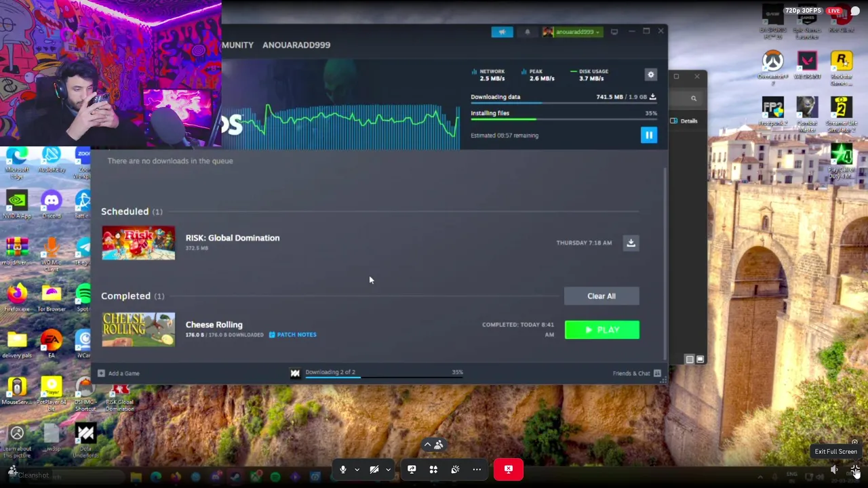Screen dimensions: 868x488
Task: Open Overwatch 2 desktop shortcut
Action: 773,68
